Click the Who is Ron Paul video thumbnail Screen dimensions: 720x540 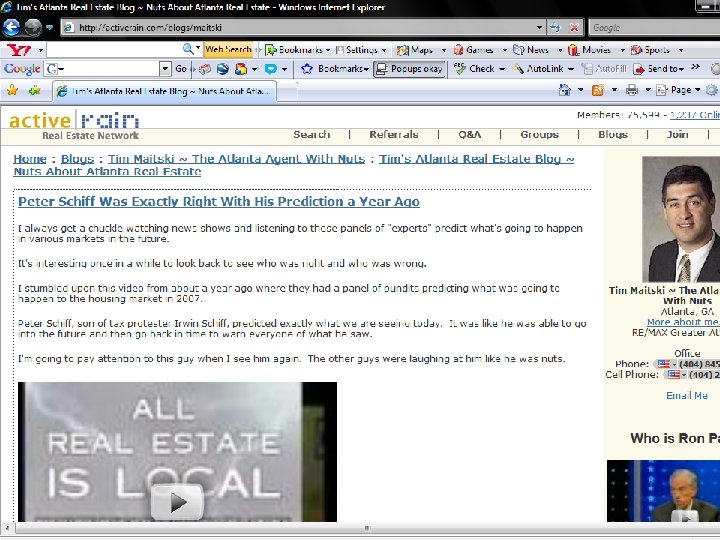[x=664, y=491]
